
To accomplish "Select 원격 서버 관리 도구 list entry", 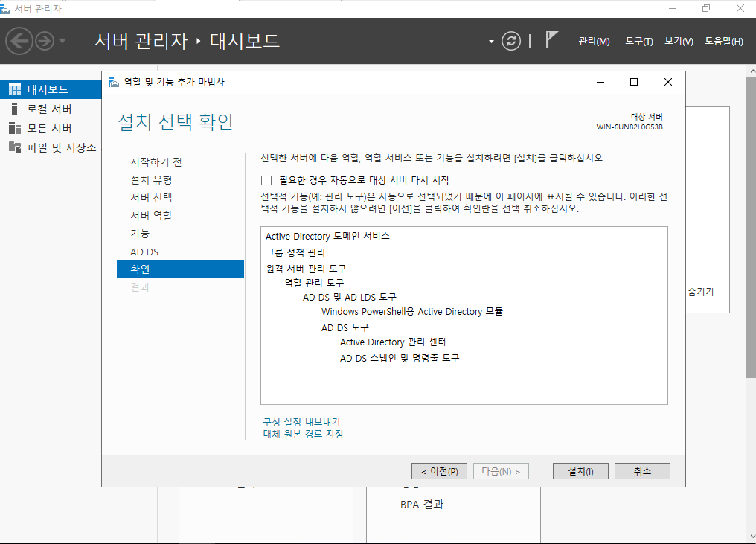I will tap(306, 269).
